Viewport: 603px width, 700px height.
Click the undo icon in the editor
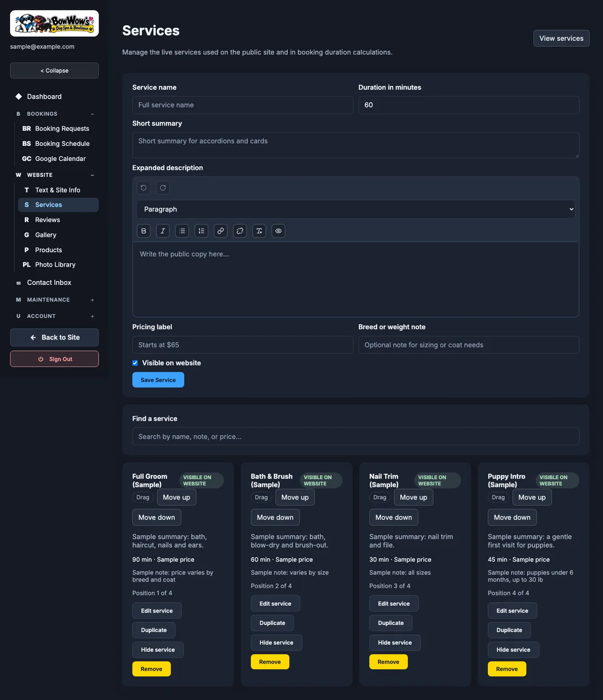tap(144, 187)
